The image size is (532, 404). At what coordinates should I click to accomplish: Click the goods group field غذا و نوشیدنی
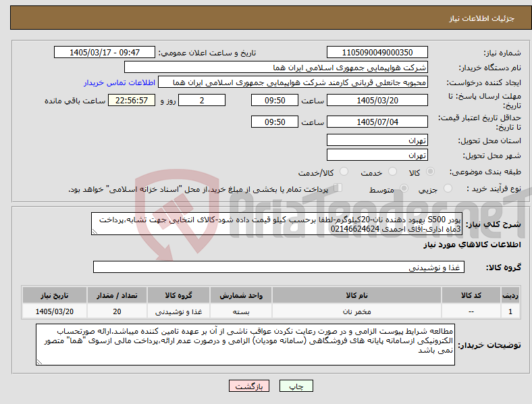(x=279, y=267)
